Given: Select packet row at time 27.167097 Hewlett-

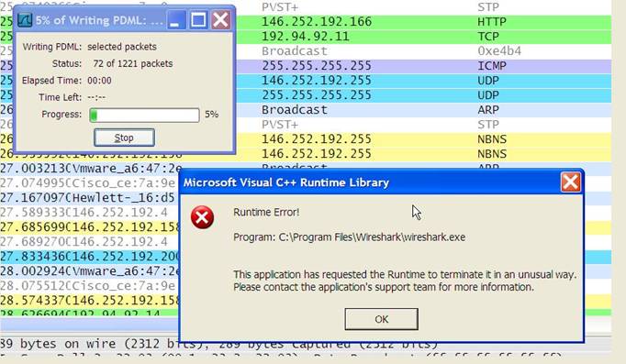Looking at the screenshot, I should coord(89,198).
